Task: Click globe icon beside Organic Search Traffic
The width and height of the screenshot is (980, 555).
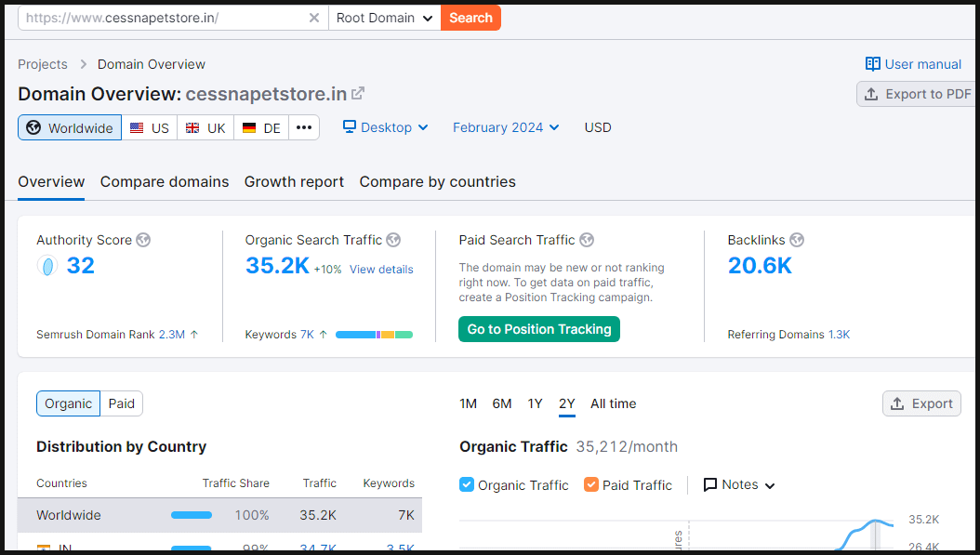Action: [393, 240]
